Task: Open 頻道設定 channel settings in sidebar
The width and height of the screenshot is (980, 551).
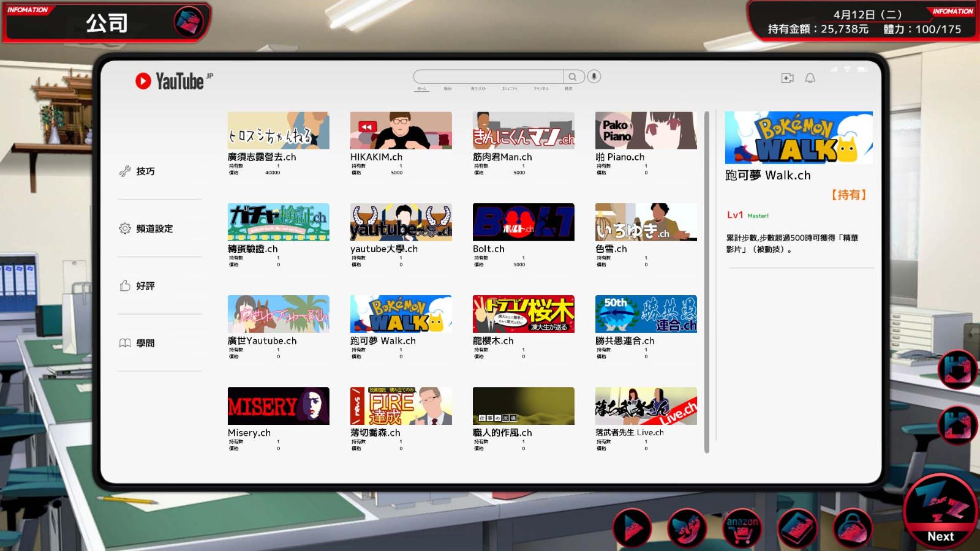Action: (154, 228)
